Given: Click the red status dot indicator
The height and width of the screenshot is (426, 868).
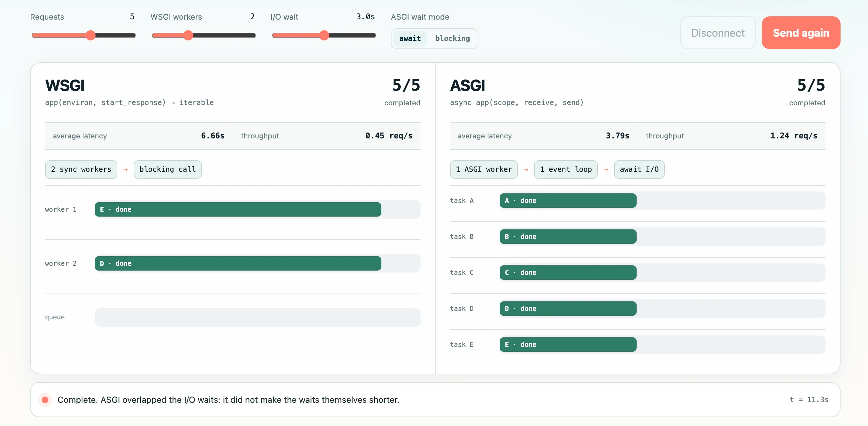Looking at the screenshot, I should (x=45, y=400).
